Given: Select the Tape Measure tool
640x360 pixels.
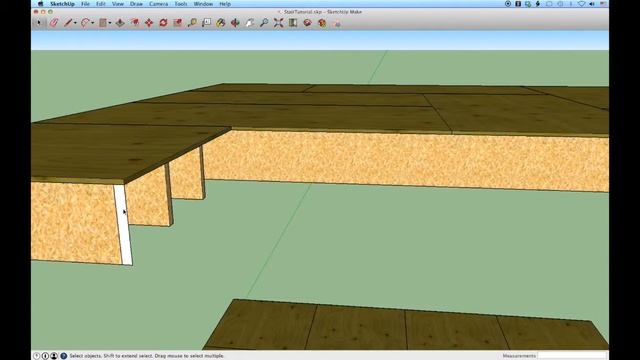Looking at the screenshot, I should coord(192,23).
